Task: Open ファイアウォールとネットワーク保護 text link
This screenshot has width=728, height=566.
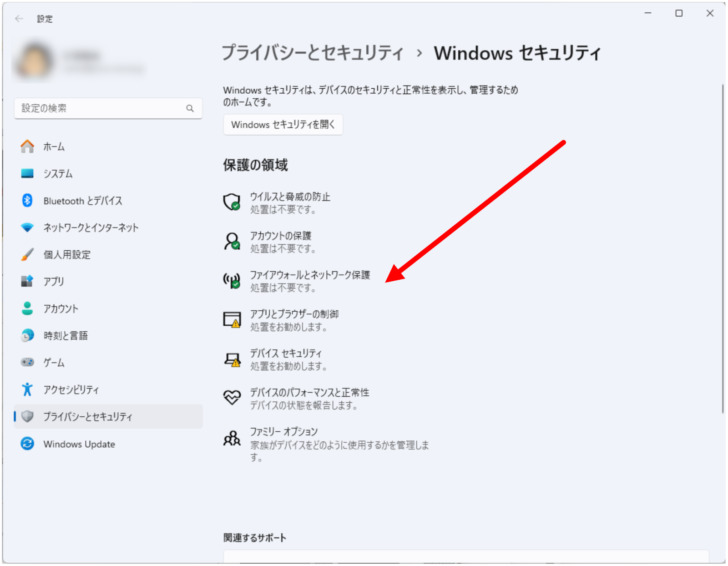Action: click(310, 275)
